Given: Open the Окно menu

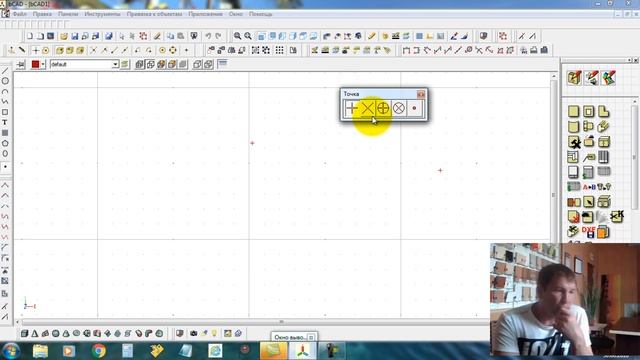Looking at the screenshot, I should pos(236,14).
